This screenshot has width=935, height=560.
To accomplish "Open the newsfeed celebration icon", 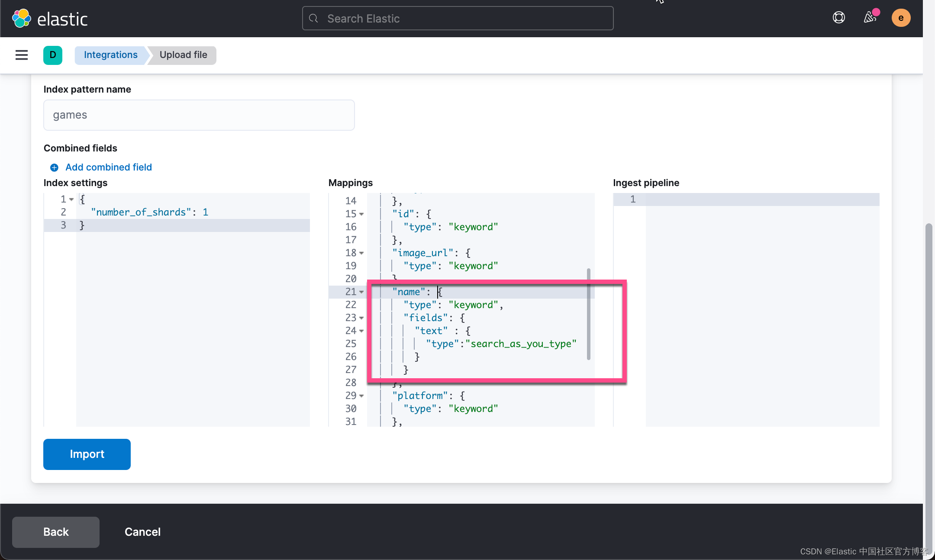I will point(870,18).
